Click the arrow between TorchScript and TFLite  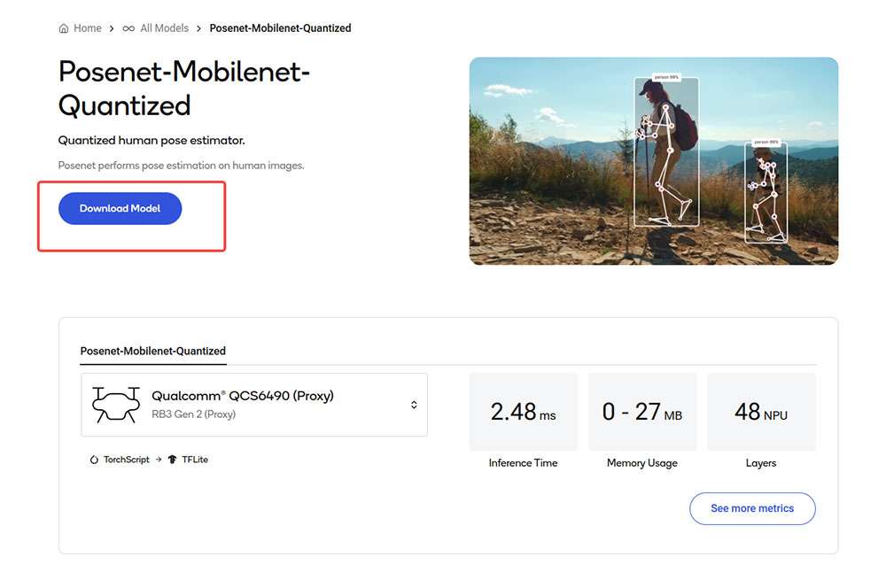[x=159, y=460]
